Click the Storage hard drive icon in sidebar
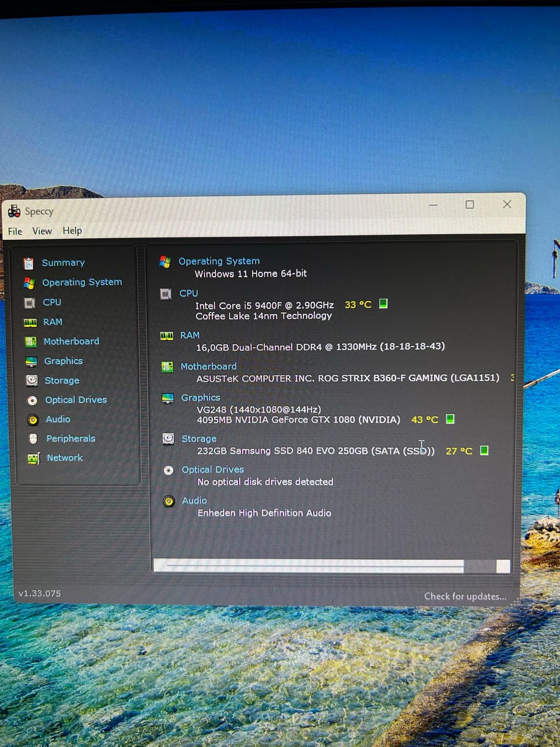The image size is (560, 747). coord(32,381)
